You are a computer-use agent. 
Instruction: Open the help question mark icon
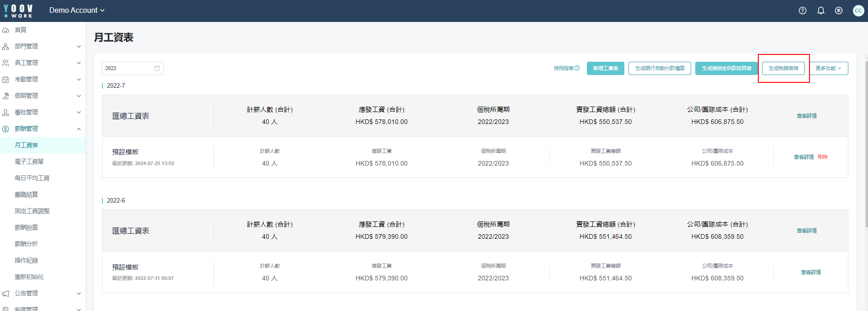803,11
